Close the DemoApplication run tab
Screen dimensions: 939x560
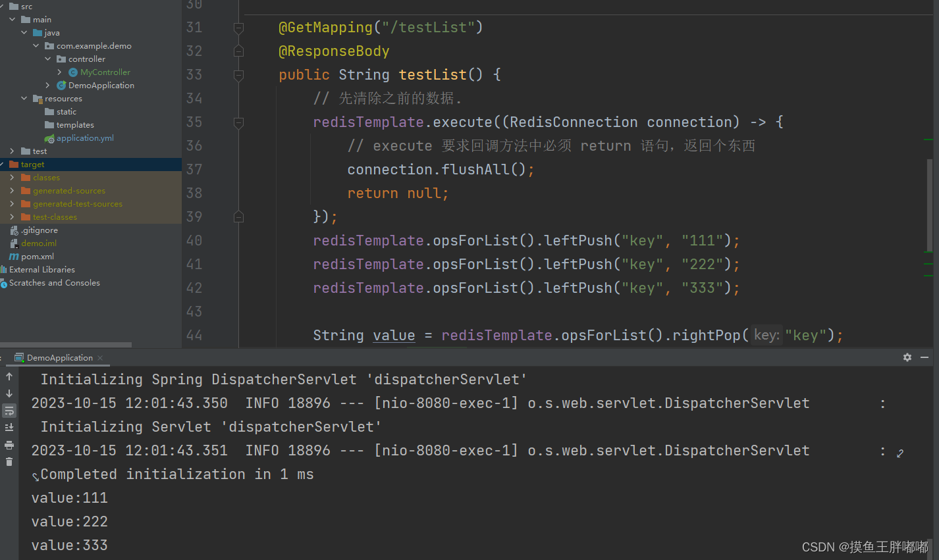click(x=100, y=358)
